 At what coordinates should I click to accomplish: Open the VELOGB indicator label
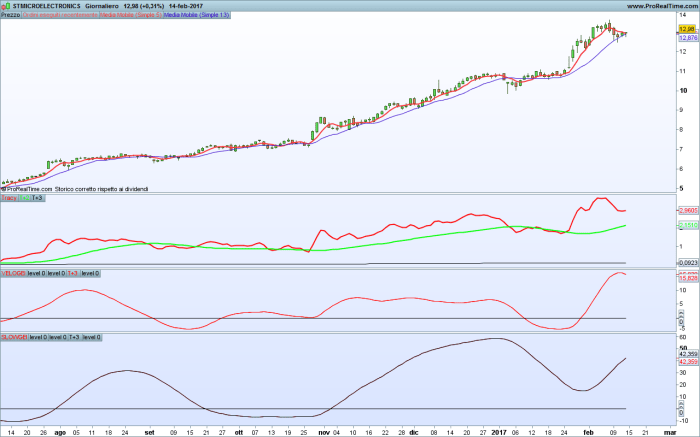coord(14,272)
